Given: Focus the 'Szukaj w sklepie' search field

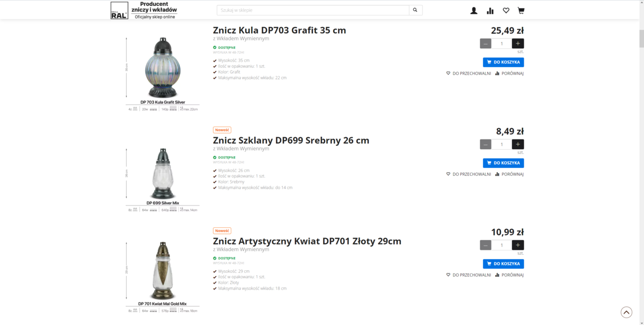Looking at the screenshot, I should coord(313,10).
